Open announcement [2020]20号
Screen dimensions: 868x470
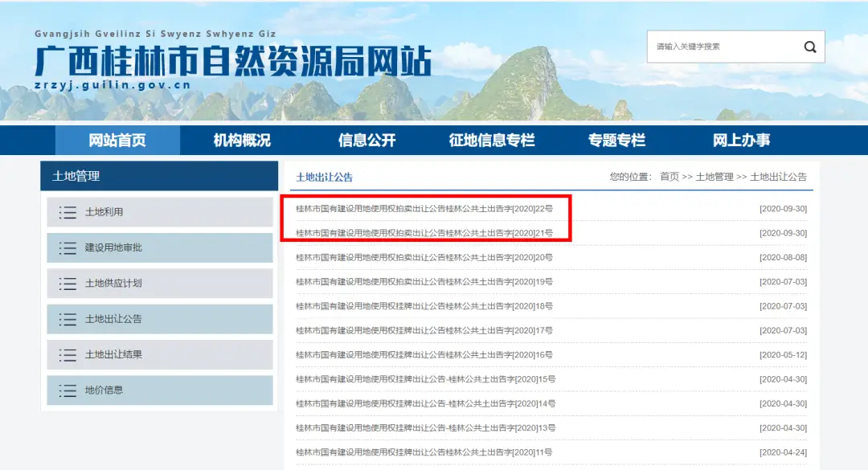click(x=424, y=257)
